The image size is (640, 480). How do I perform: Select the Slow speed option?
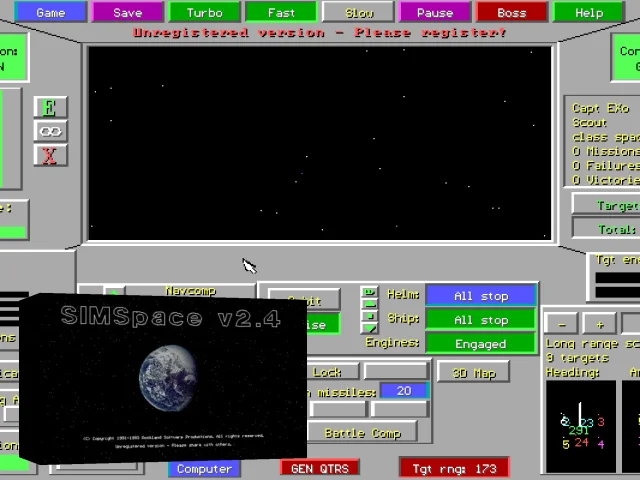pos(358,12)
